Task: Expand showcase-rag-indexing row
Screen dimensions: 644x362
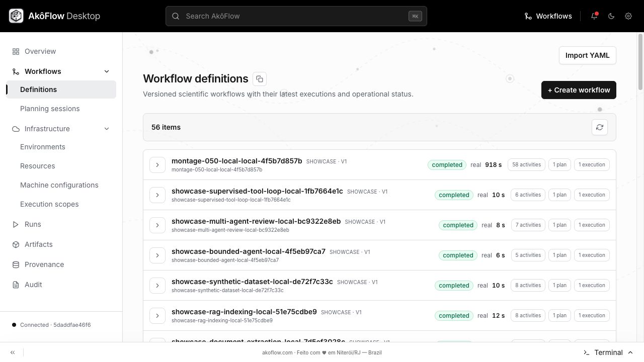Action: point(157,316)
